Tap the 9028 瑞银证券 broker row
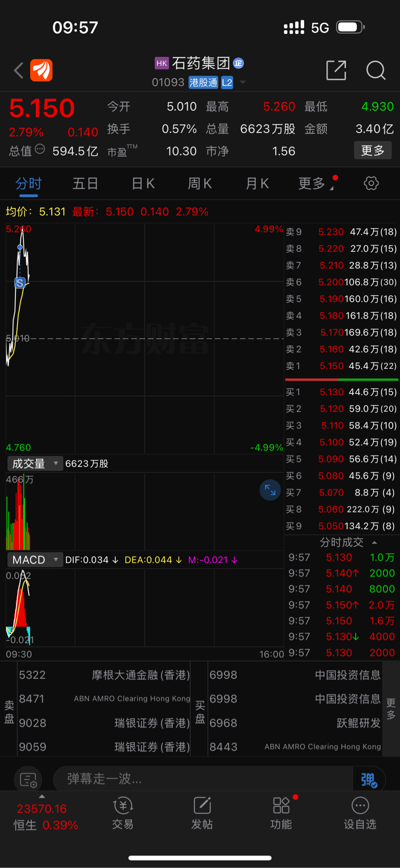 [x=104, y=723]
